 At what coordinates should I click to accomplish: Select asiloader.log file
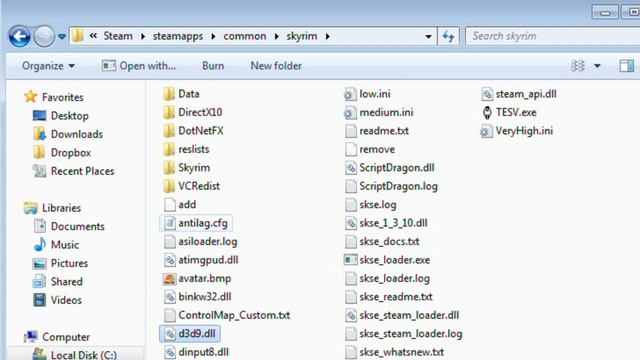click(x=200, y=242)
